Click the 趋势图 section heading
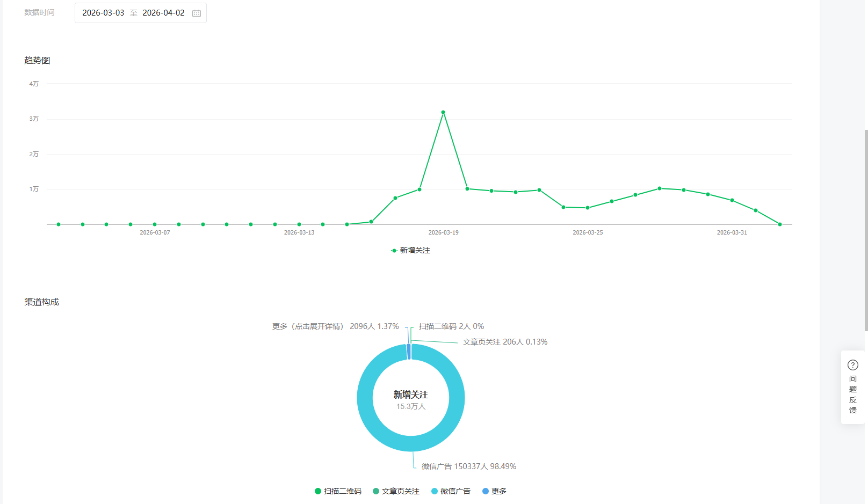The image size is (868, 504). pos(37,61)
